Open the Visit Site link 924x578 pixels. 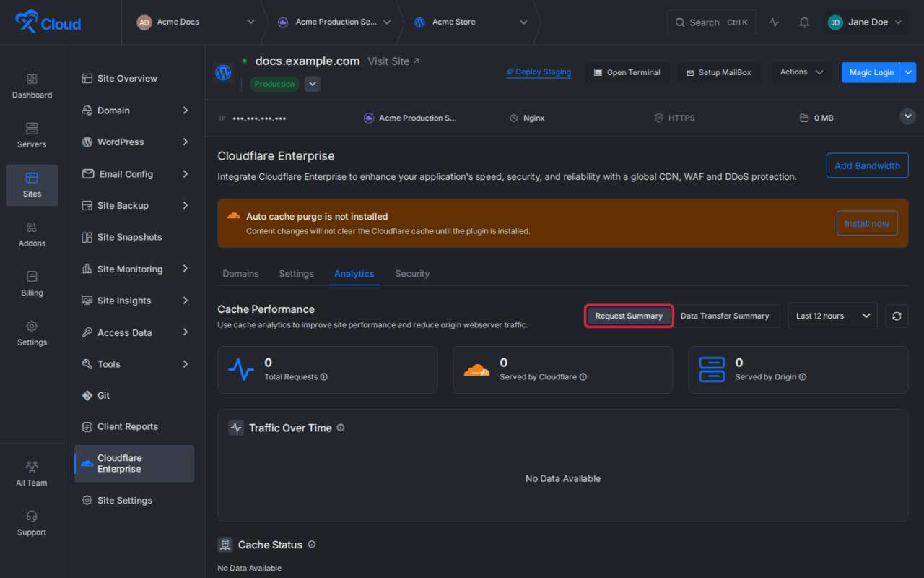[393, 61]
